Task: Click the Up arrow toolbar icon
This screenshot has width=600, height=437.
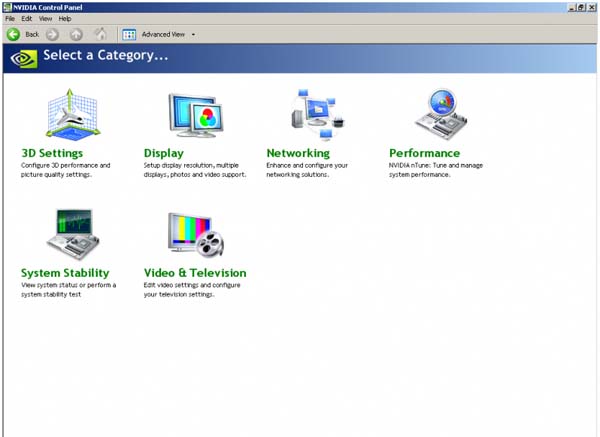Action: tap(76, 35)
